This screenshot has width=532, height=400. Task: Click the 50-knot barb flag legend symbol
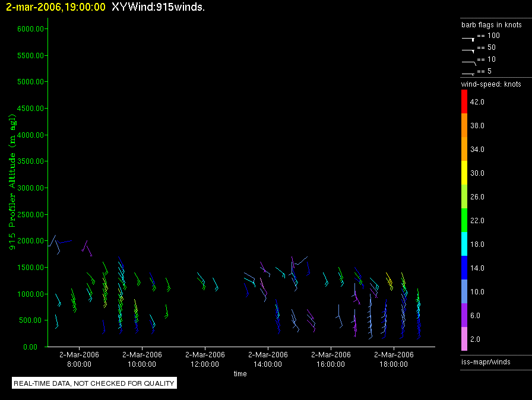[468, 49]
